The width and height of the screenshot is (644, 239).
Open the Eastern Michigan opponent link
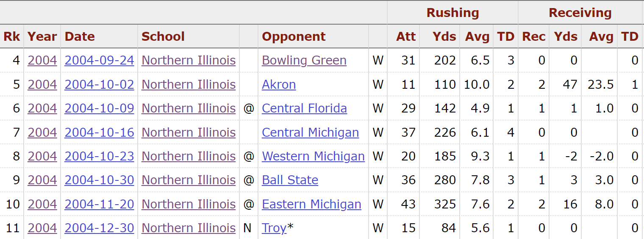[x=311, y=204]
